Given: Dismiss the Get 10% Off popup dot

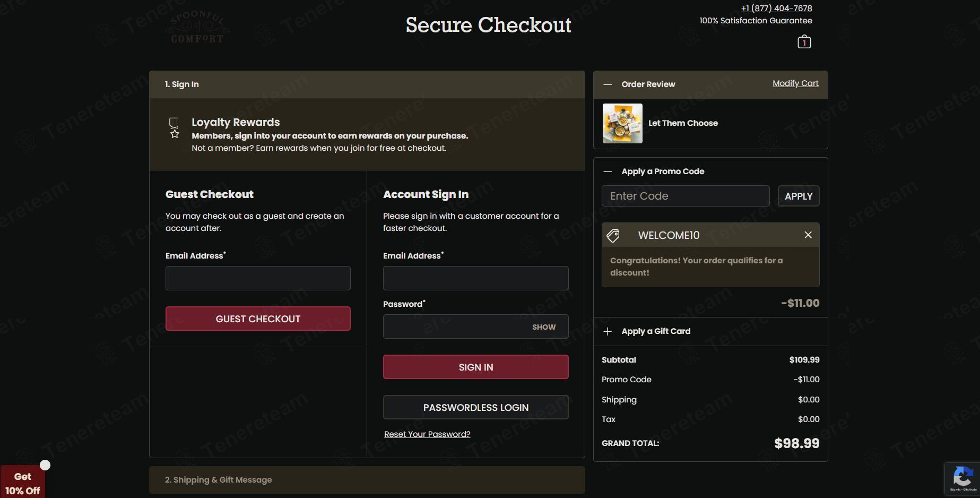Looking at the screenshot, I should point(46,465).
